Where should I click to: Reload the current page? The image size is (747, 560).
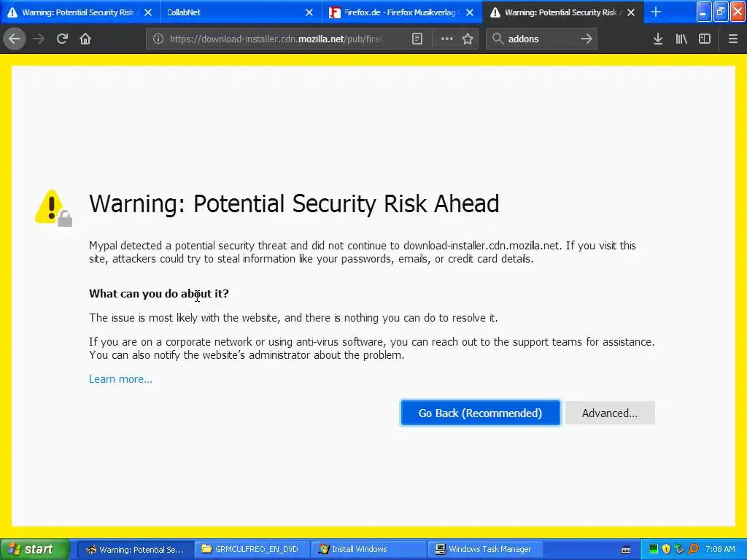click(62, 39)
